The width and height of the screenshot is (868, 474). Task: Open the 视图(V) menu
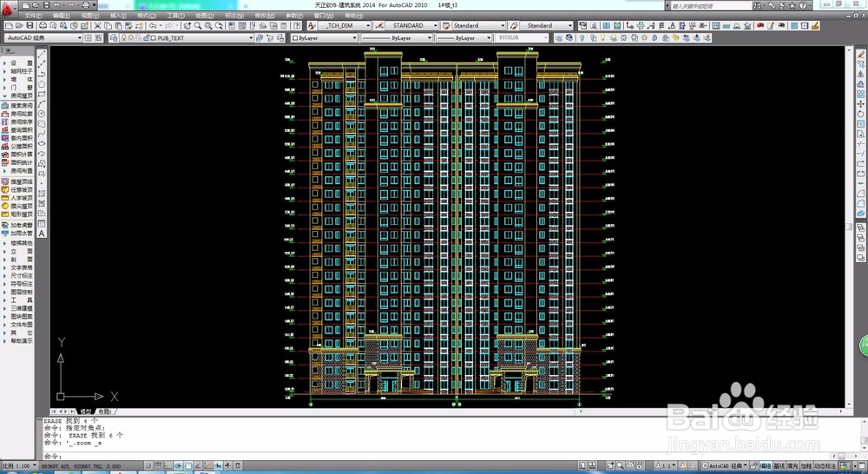(90, 16)
